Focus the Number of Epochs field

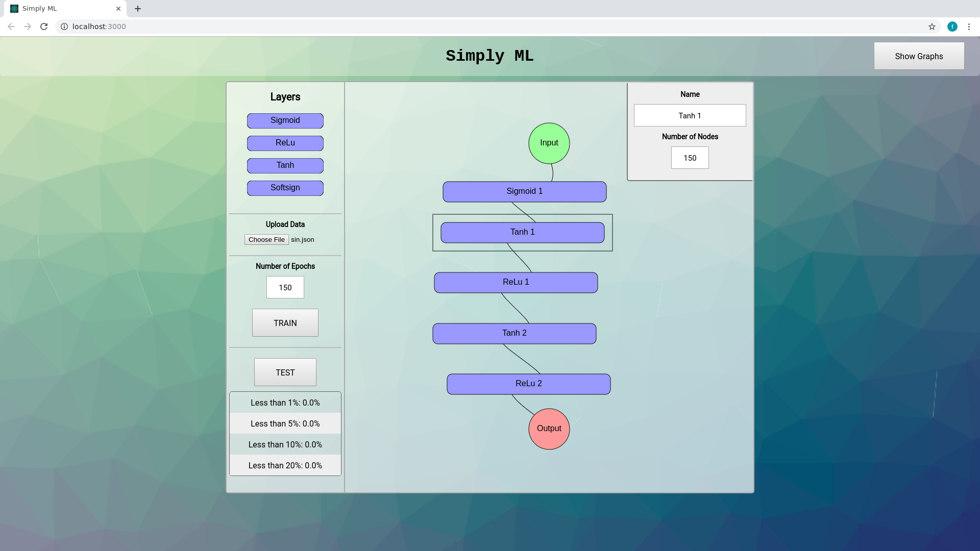(x=285, y=288)
